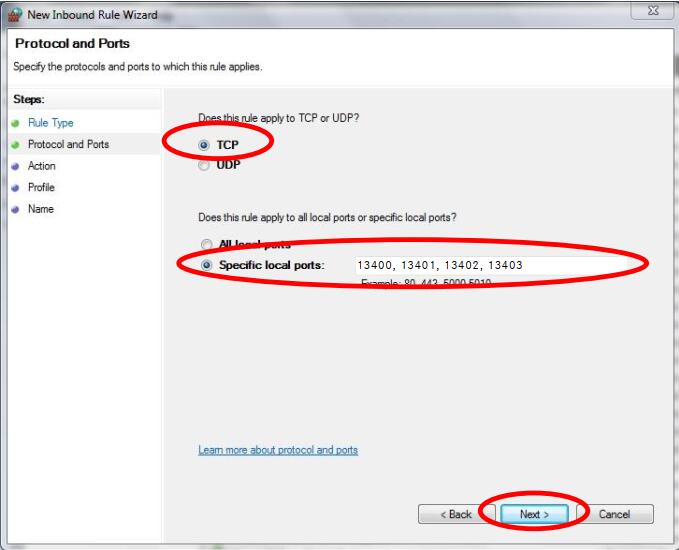Open the Profile step in sidebar
The height and width of the screenshot is (550, 679).
[41, 188]
